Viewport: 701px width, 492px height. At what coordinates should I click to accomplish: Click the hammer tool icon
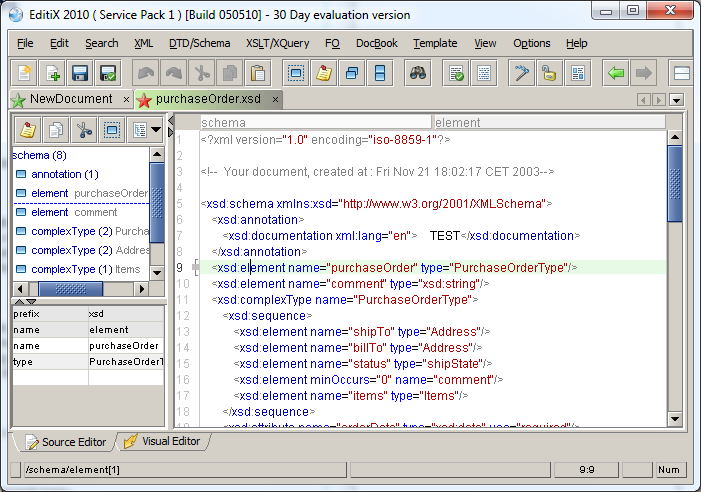[522, 73]
